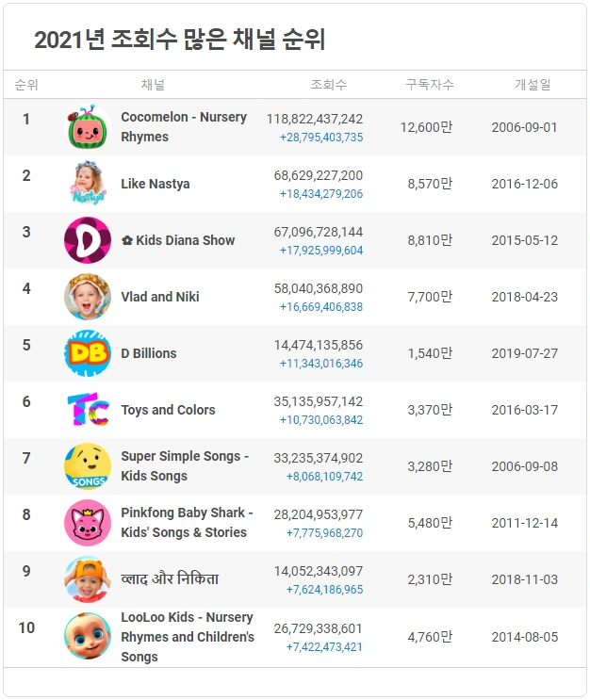
Task: Click the Toys and Colors TC logo
Action: [88, 410]
